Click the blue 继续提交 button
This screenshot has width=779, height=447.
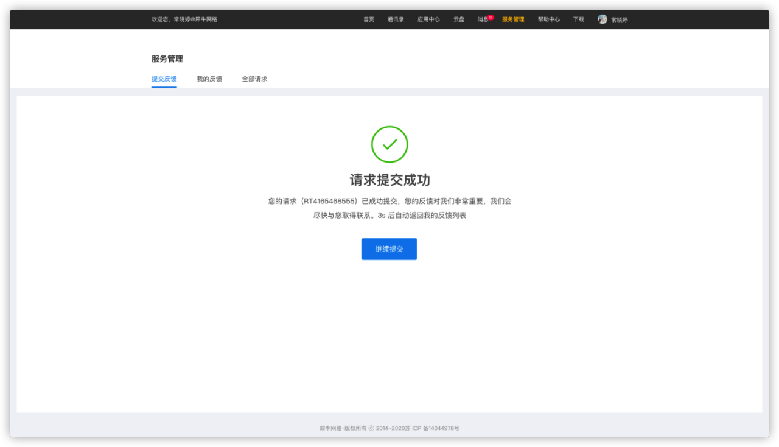pos(389,249)
